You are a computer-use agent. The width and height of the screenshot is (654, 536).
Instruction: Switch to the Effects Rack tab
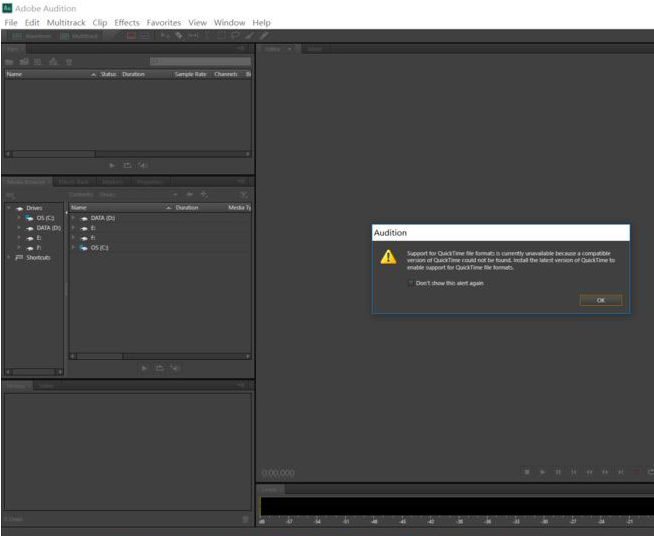click(74, 182)
